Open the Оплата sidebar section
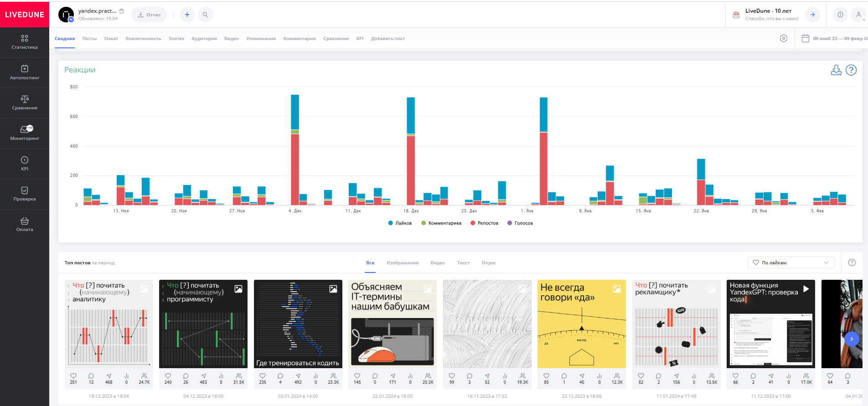 [x=25, y=225]
